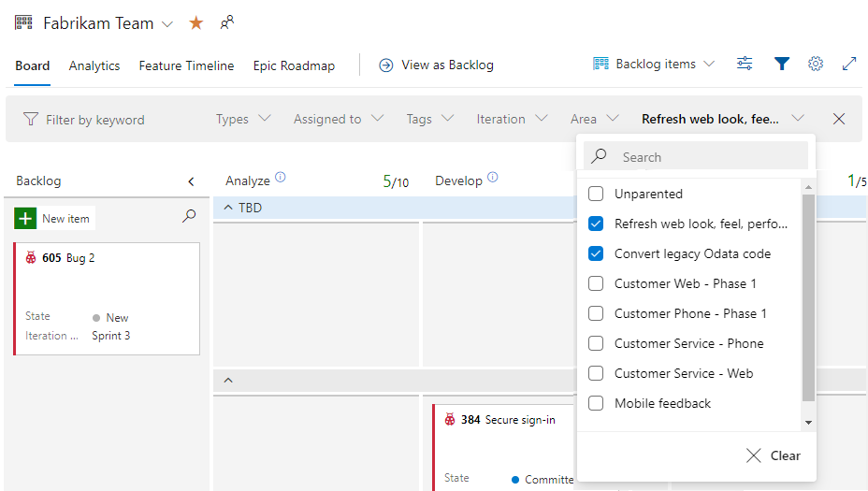Viewport: 868px width, 491px height.
Task: Mark Fabrikam Team as favorite star
Action: click(x=196, y=23)
